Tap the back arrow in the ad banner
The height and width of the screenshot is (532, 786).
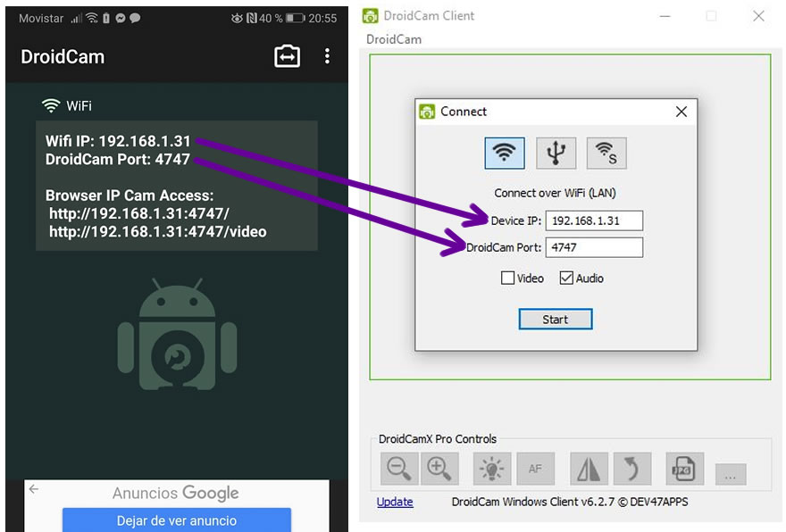[34, 489]
